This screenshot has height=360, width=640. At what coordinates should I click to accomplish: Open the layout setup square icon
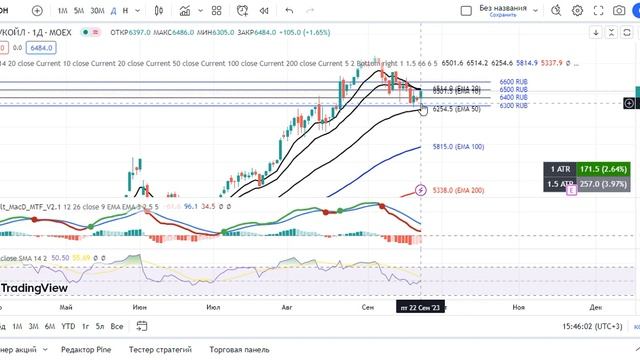coord(466,11)
